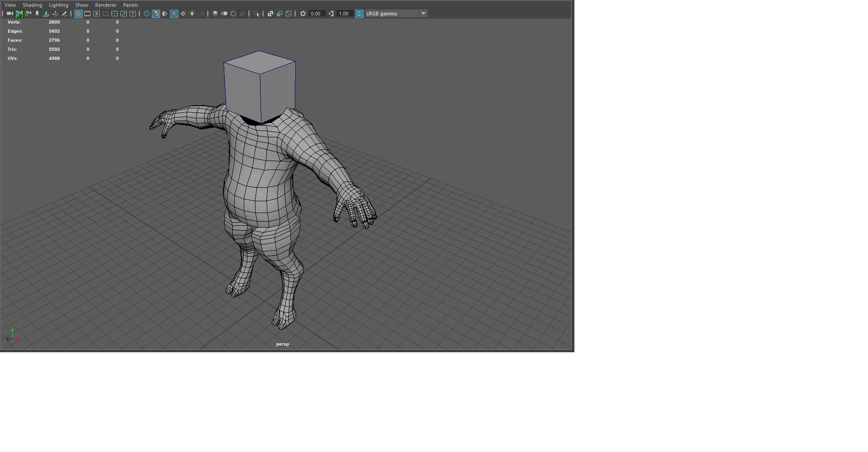This screenshot has height=452, width=868.
Task: Click the Exposure value field 0.00
Action: click(317, 14)
